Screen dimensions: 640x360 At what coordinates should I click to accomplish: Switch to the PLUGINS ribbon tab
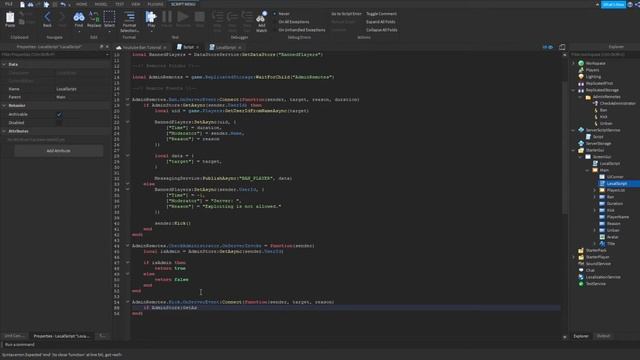tap(155, 4)
